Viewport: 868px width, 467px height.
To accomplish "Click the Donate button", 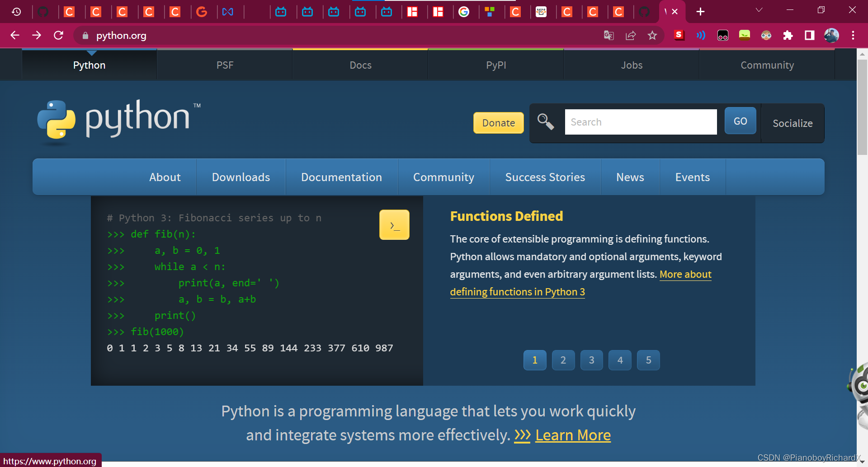I will pyautogui.click(x=499, y=123).
